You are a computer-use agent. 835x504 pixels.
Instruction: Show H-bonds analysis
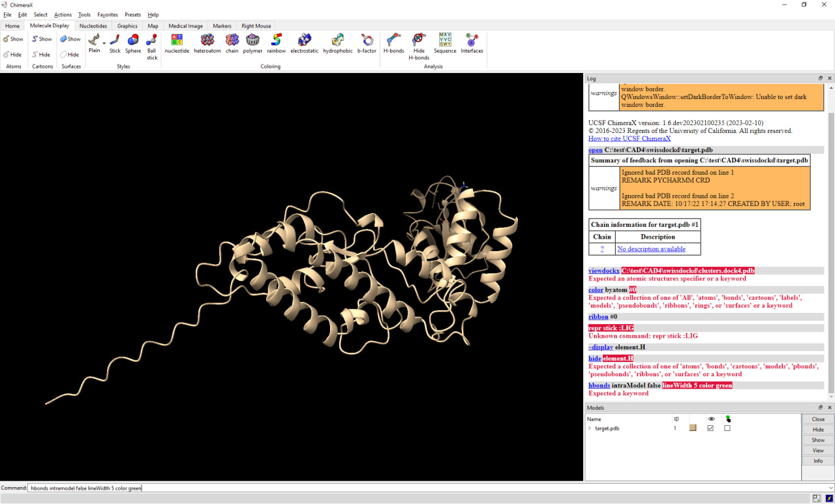(x=393, y=43)
